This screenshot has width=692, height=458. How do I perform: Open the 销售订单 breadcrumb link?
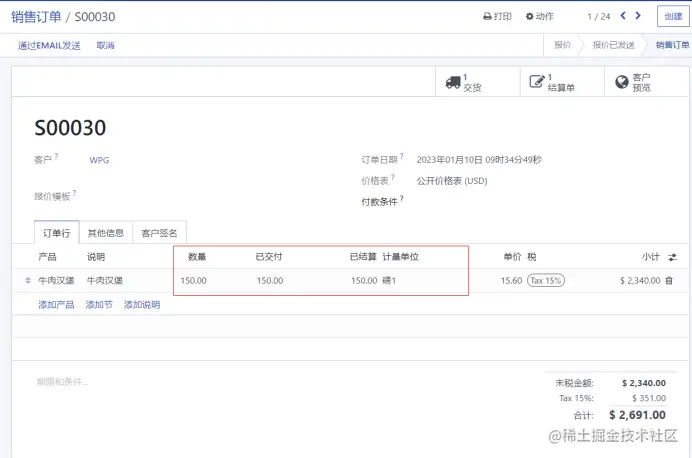[x=36, y=17]
